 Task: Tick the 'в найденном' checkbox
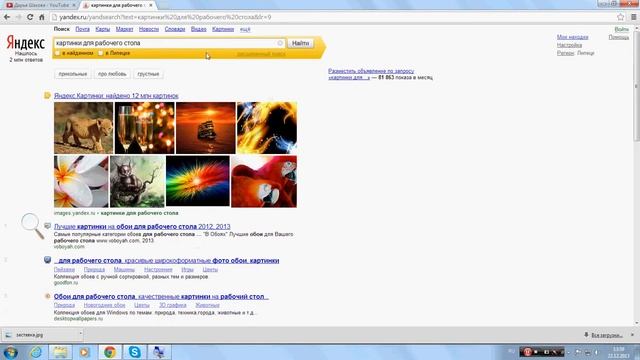coord(57,53)
